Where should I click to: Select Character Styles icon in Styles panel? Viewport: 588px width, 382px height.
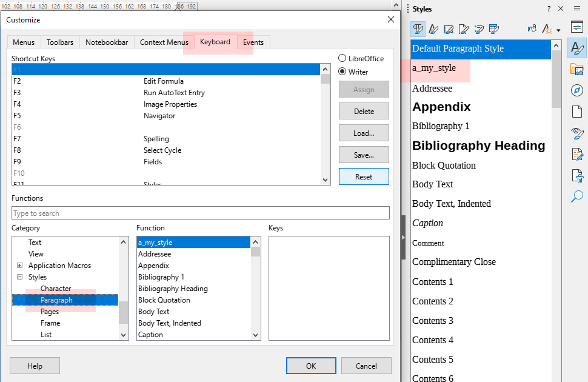click(433, 29)
